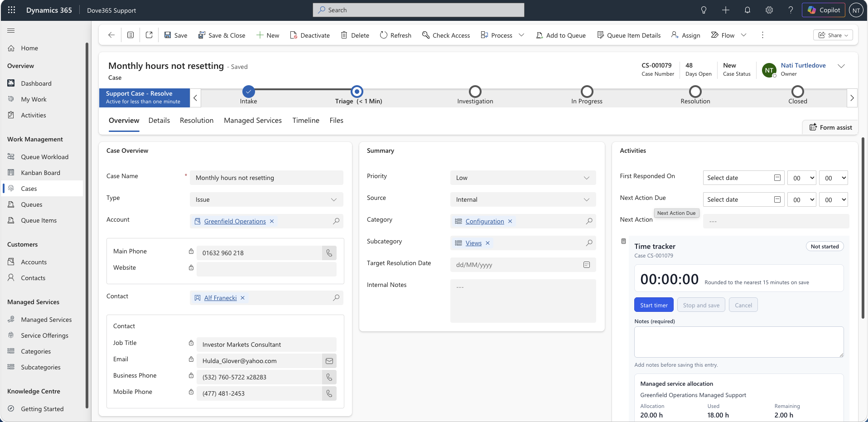This screenshot has height=422, width=868.
Task: Open the Share dropdown
Action: coord(833,35)
